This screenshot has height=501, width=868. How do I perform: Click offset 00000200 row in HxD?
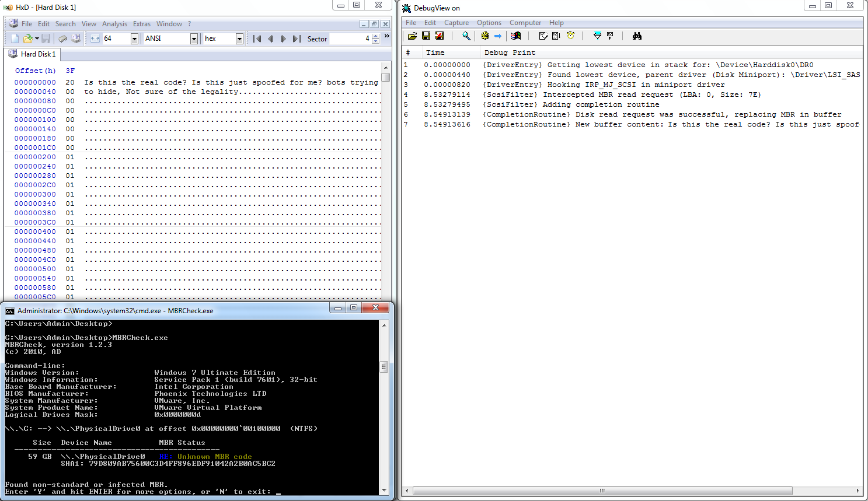pos(35,157)
